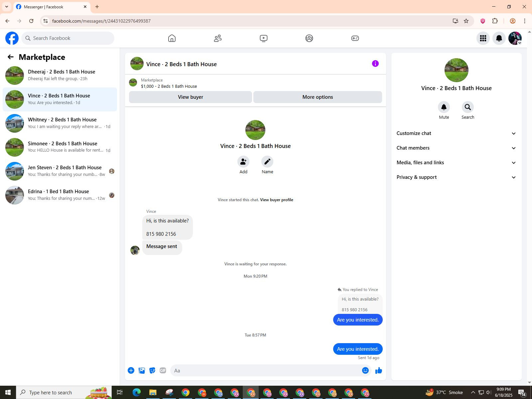532x399 pixels.
Task: Open the Chrome profile avatar icon
Action: (x=513, y=21)
